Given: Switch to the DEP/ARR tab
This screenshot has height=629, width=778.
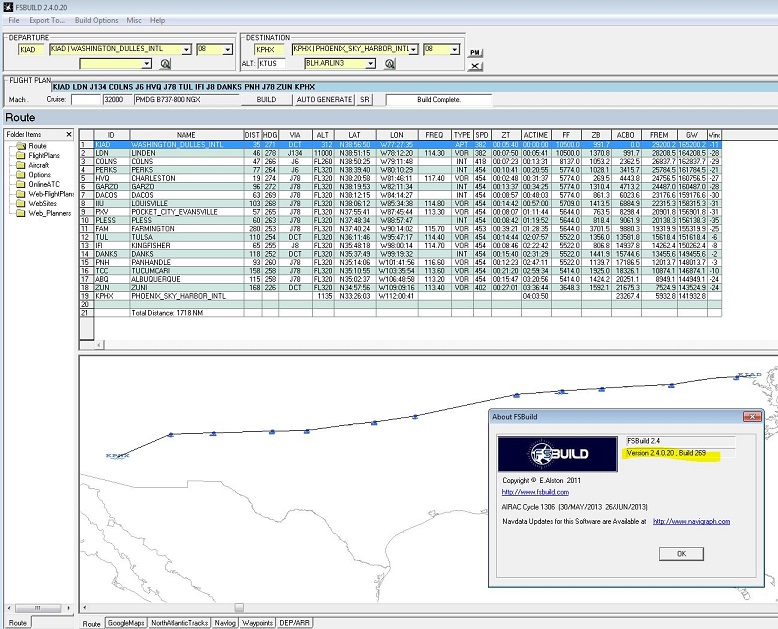Looking at the screenshot, I should pyautogui.click(x=294, y=623).
